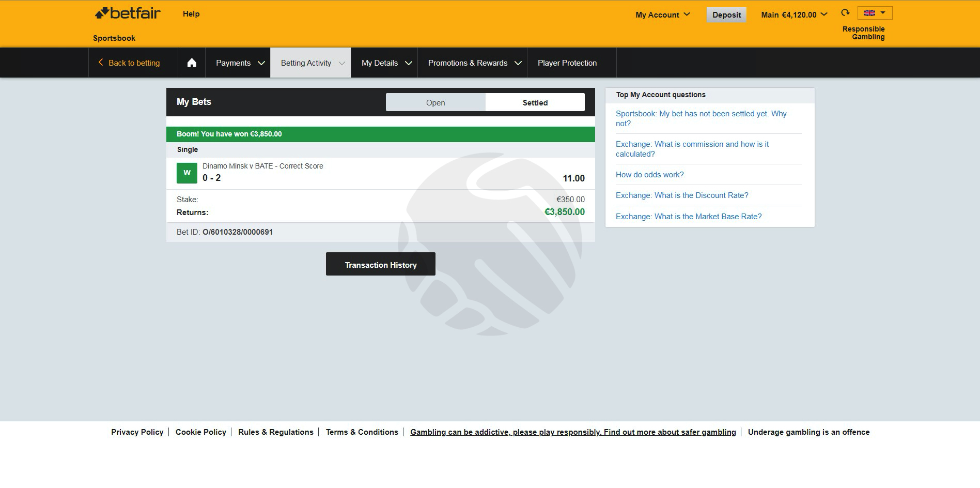
Task: Switch to Settled bets tab
Action: [535, 102]
